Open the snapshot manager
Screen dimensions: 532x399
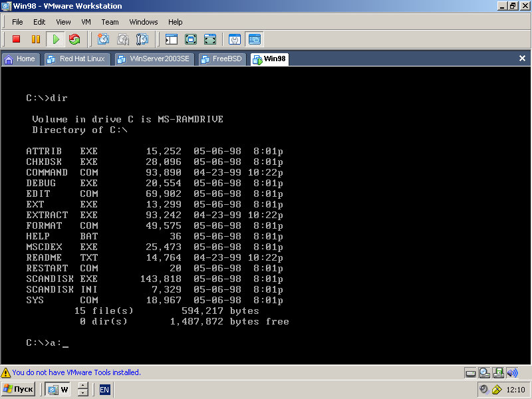pos(142,39)
